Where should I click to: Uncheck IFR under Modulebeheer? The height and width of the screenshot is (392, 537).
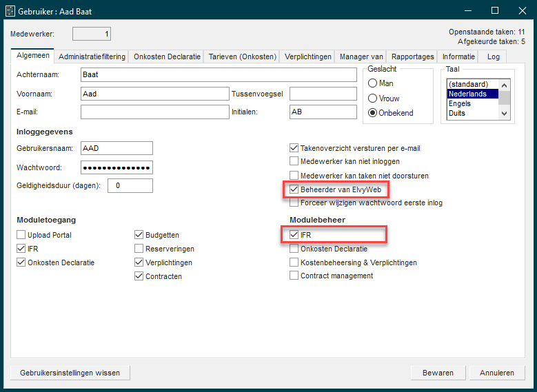294,235
